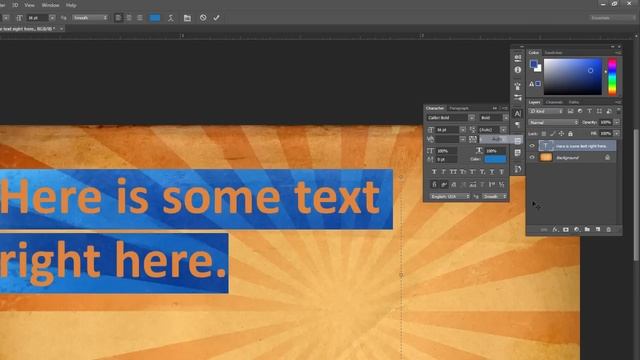Open the Help menu
The height and width of the screenshot is (360, 640).
(x=71, y=5)
